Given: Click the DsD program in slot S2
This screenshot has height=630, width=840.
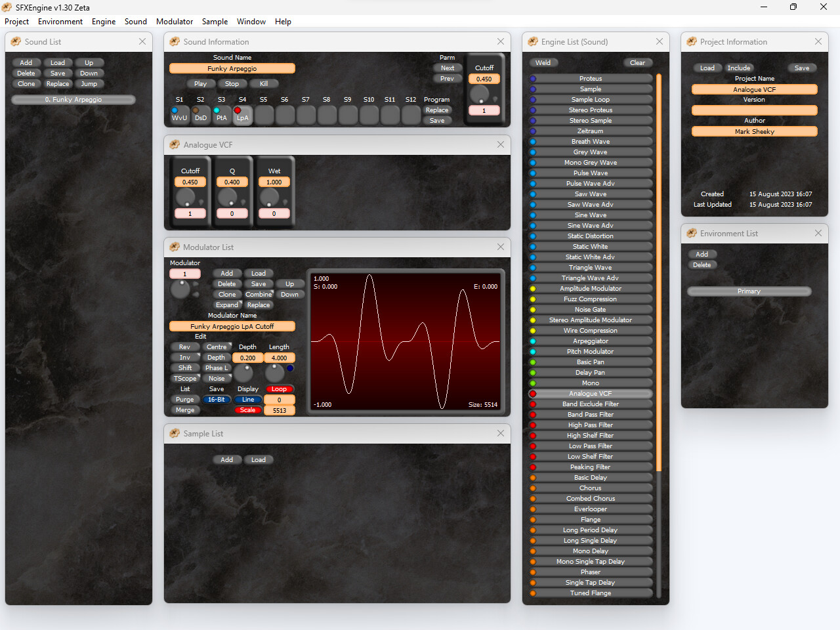Looking at the screenshot, I should (200, 115).
